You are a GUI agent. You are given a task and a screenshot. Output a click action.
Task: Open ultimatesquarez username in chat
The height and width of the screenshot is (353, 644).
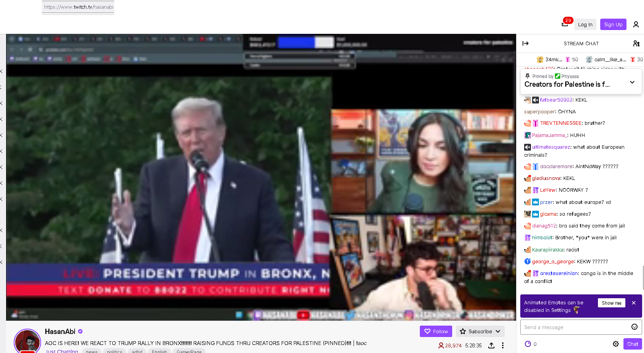coord(551,147)
